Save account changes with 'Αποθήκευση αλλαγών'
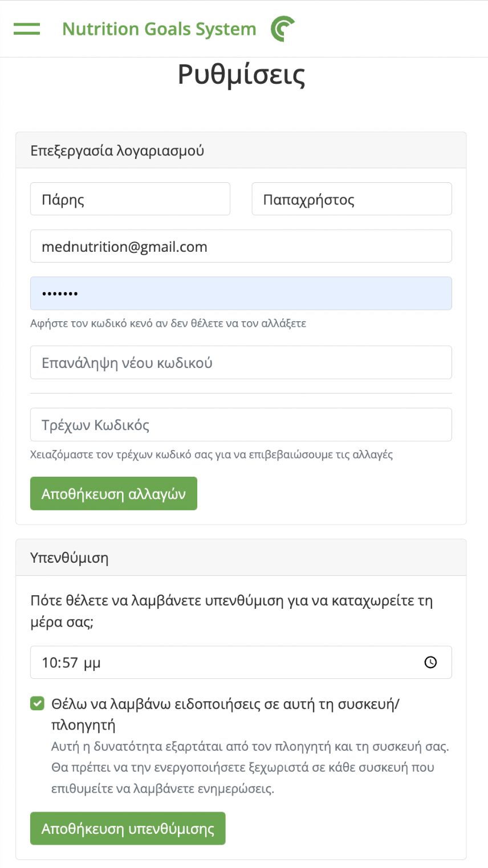488x868 pixels. coord(113,493)
